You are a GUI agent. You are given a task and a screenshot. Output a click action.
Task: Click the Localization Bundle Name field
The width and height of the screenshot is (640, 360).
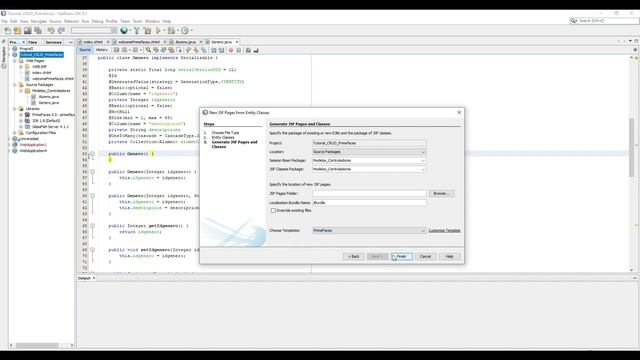click(369, 202)
